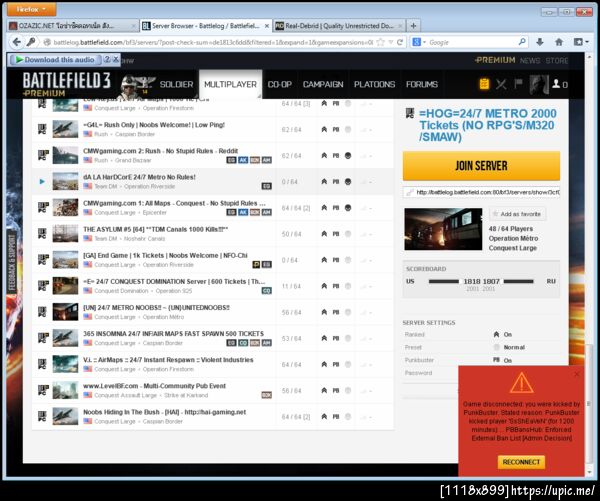Open the user avatar in the header
600x501 pixels.
click(538, 84)
